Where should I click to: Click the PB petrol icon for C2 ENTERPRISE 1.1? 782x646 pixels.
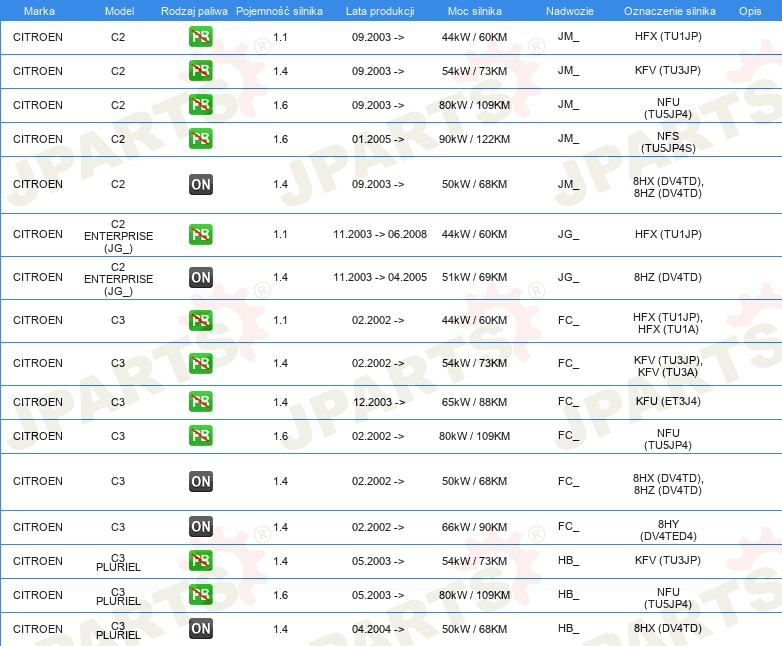tap(200, 234)
